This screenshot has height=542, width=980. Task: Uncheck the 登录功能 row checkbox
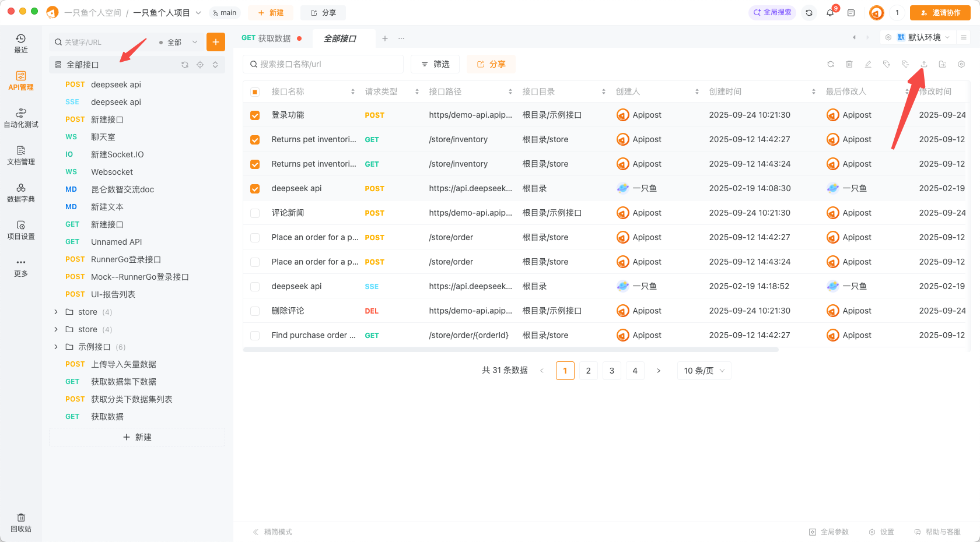click(x=255, y=115)
